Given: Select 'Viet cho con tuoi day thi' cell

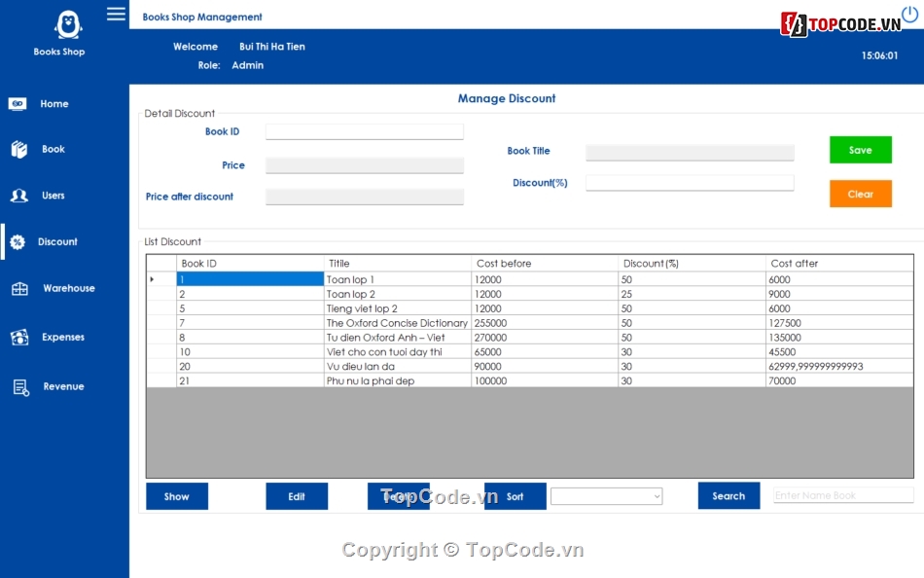Looking at the screenshot, I should (x=397, y=351).
